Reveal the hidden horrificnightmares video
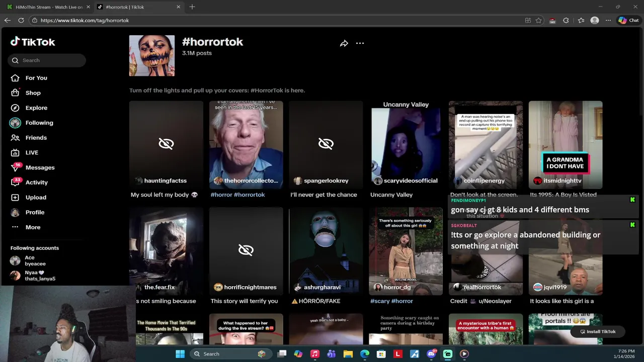 246,250
